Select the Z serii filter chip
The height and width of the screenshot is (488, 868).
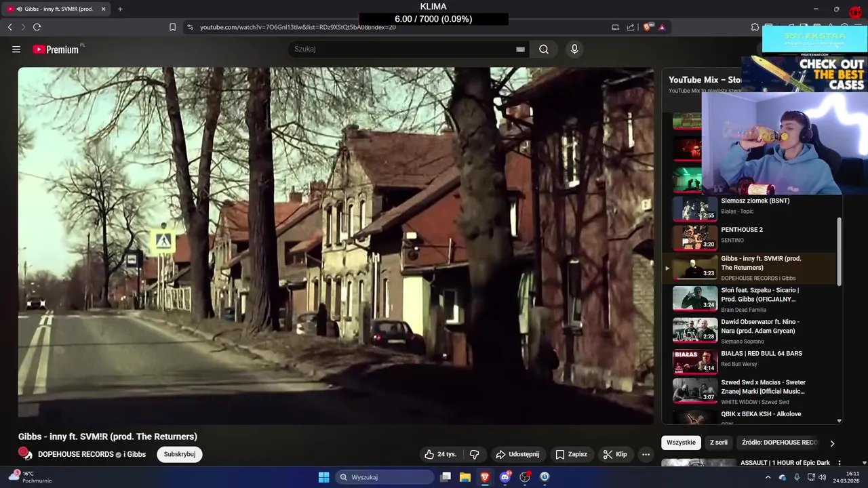coord(719,443)
